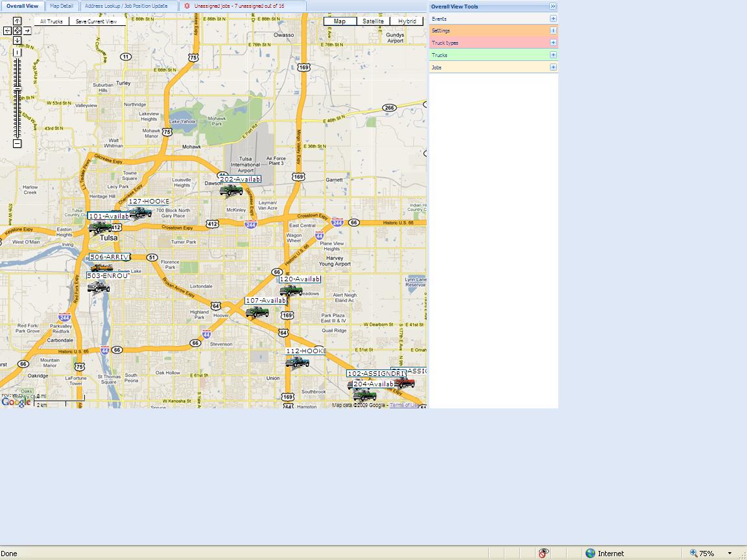Image resolution: width=747 pixels, height=560 pixels.
Task: Click the truck 120-Available icon
Action: click(290, 290)
